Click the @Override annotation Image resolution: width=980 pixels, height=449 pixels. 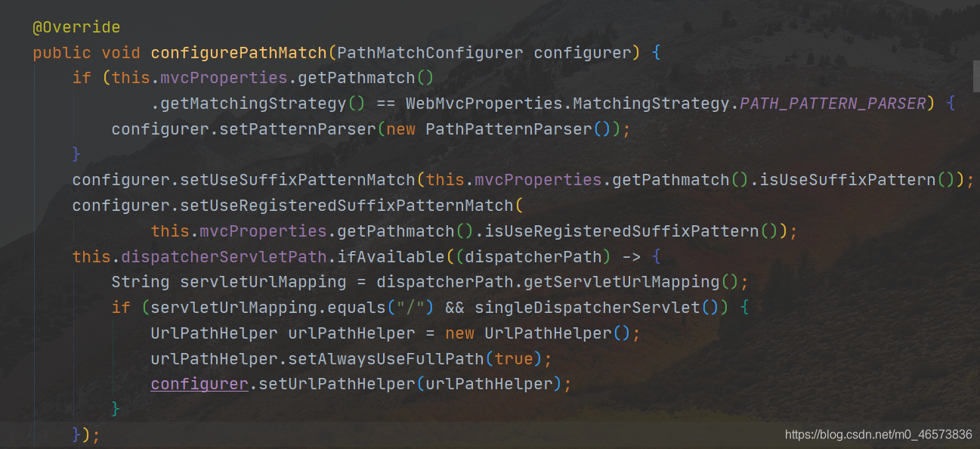coord(76,27)
